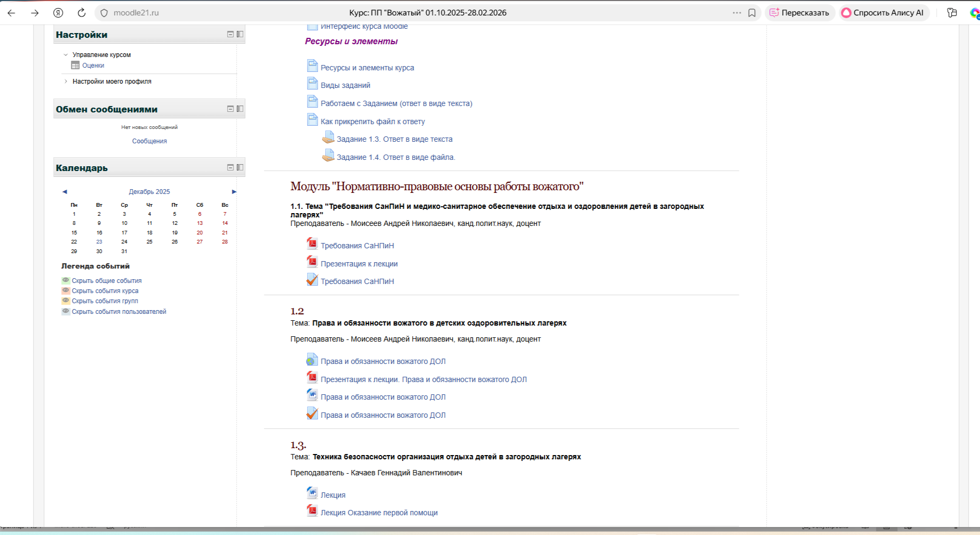Click the browser reload icon

click(82, 13)
